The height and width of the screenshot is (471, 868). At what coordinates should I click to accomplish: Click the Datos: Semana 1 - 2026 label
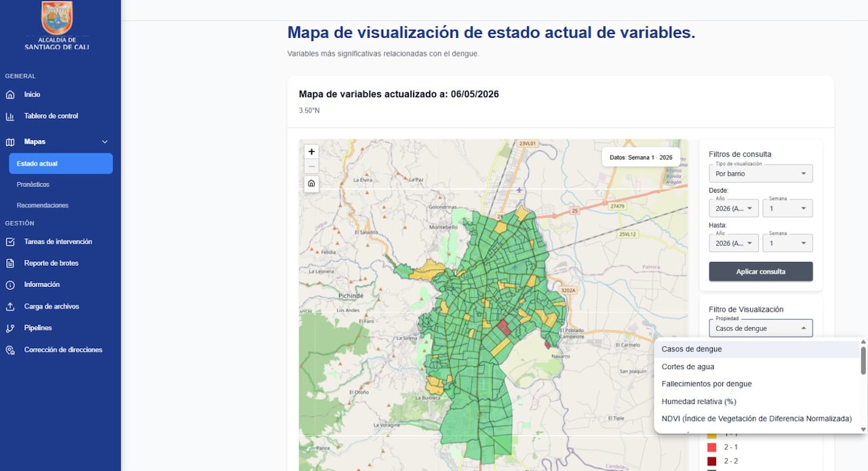click(641, 157)
